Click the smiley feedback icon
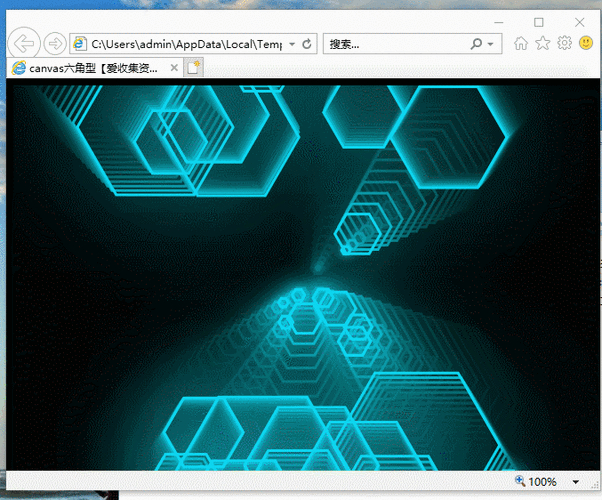 click(x=586, y=43)
